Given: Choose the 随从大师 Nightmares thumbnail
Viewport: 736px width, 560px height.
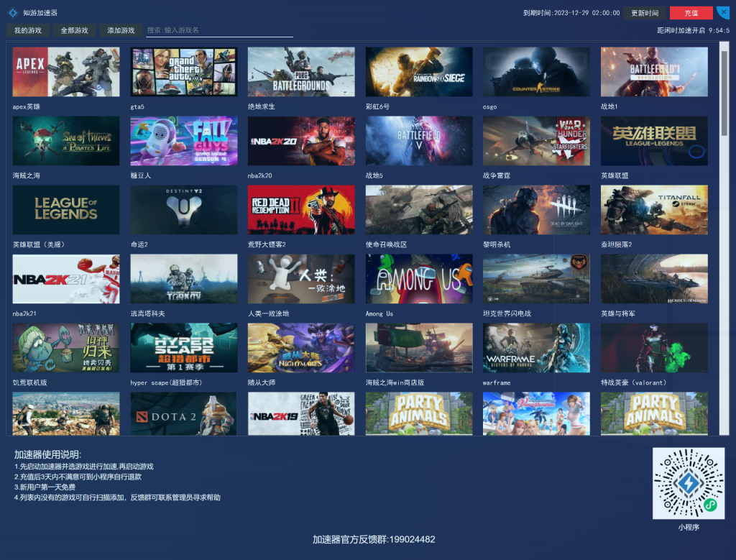Looking at the screenshot, I should 301,348.
